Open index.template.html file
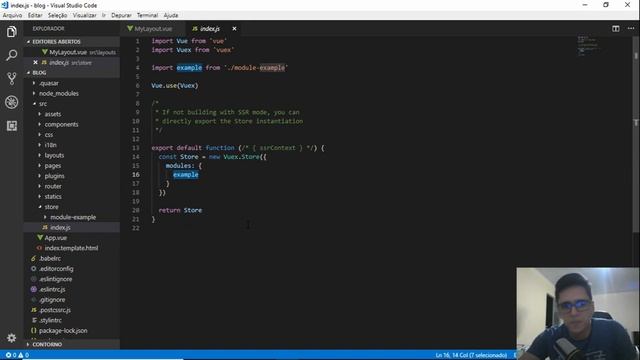 tap(72, 248)
